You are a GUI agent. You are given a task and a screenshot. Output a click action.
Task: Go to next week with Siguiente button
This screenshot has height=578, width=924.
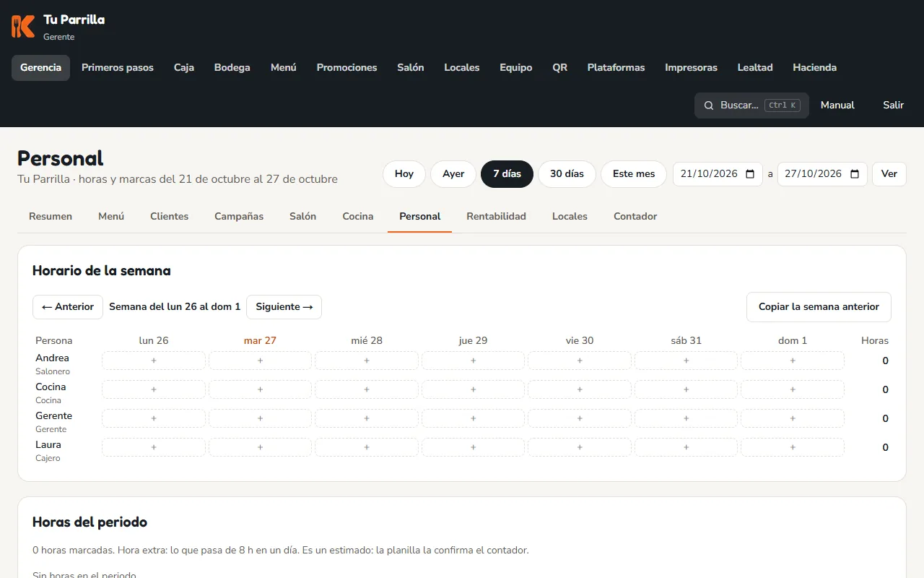click(284, 307)
